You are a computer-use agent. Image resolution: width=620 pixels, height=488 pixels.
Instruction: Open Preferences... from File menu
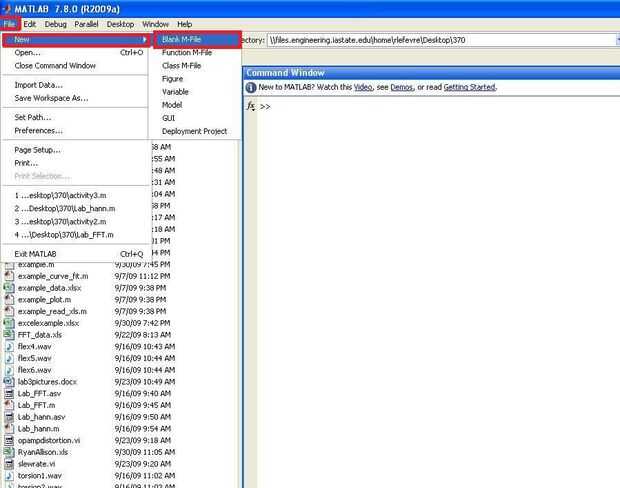click(x=75, y=131)
